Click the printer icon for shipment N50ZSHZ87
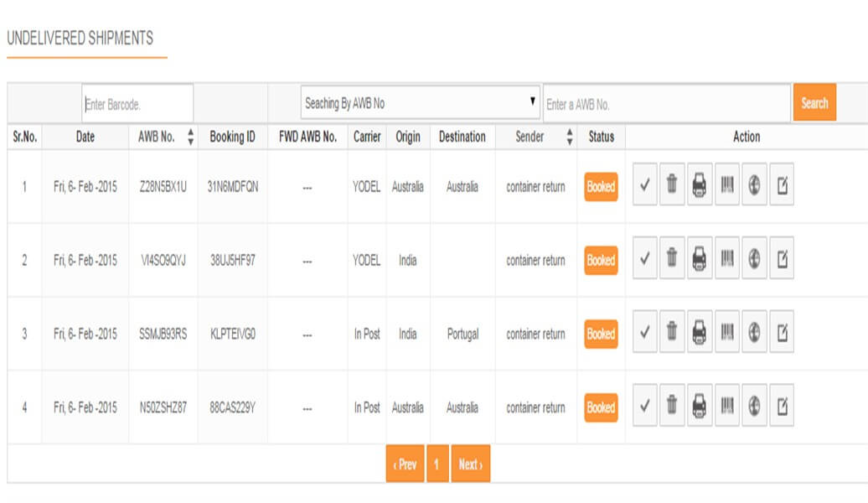 tap(700, 408)
